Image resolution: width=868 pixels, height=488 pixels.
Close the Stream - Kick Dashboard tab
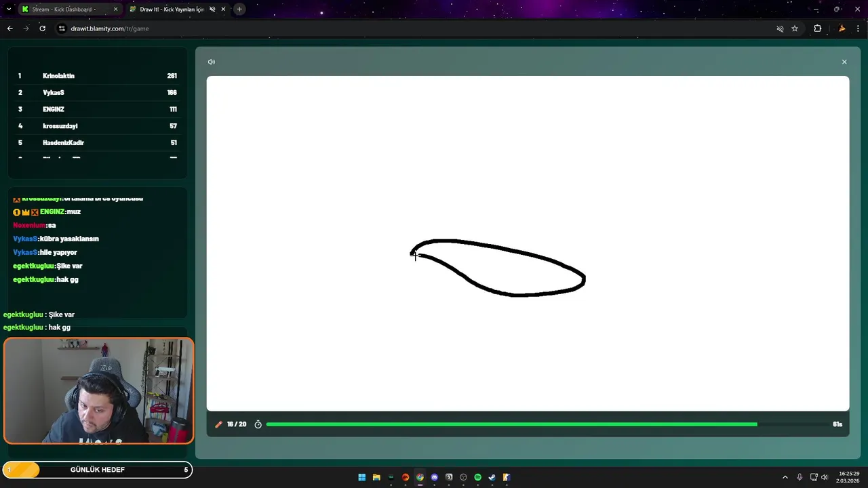115,9
